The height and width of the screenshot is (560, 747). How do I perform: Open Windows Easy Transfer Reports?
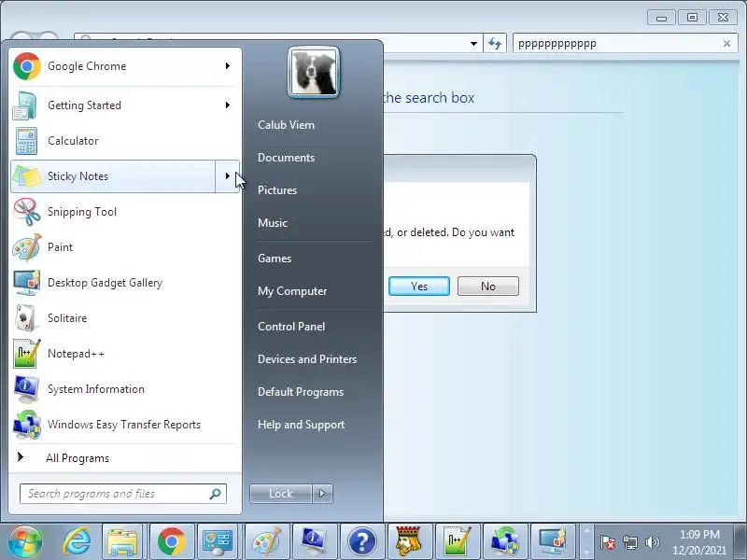tap(124, 425)
